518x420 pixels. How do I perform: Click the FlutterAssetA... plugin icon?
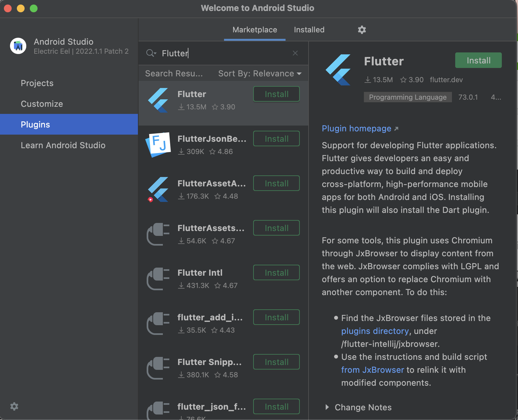tap(158, 190)
